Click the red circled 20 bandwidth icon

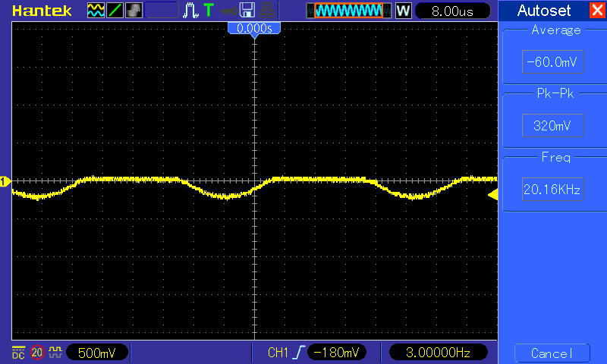click(x=37, y=353)
